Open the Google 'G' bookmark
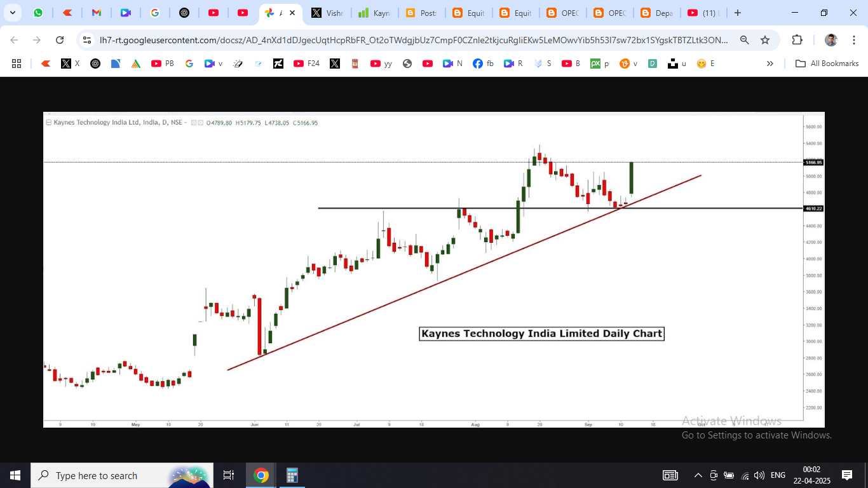The height and width of the screenshot is (488, 868). tap(189, 64)
